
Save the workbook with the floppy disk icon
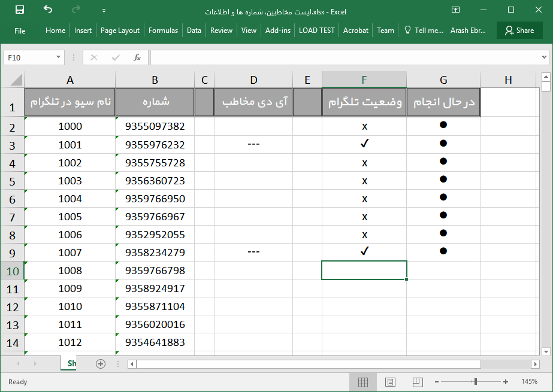click(20, 10)
